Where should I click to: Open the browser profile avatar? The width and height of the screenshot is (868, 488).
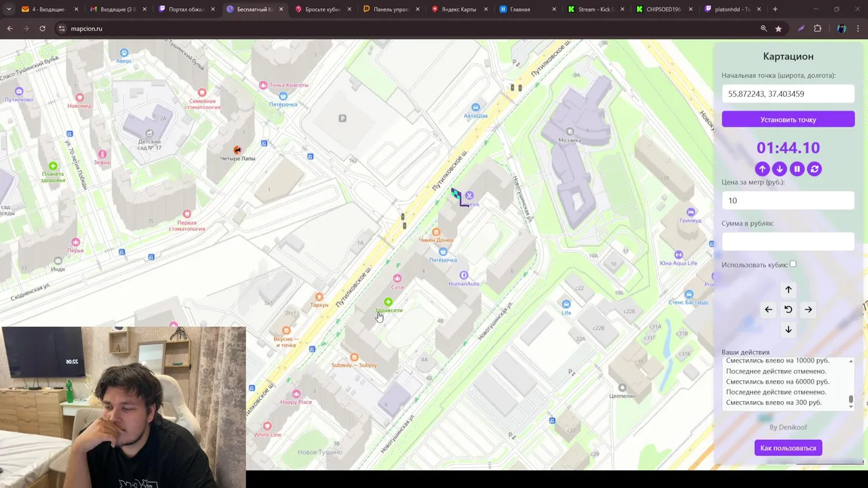click(x=842, y=28)
